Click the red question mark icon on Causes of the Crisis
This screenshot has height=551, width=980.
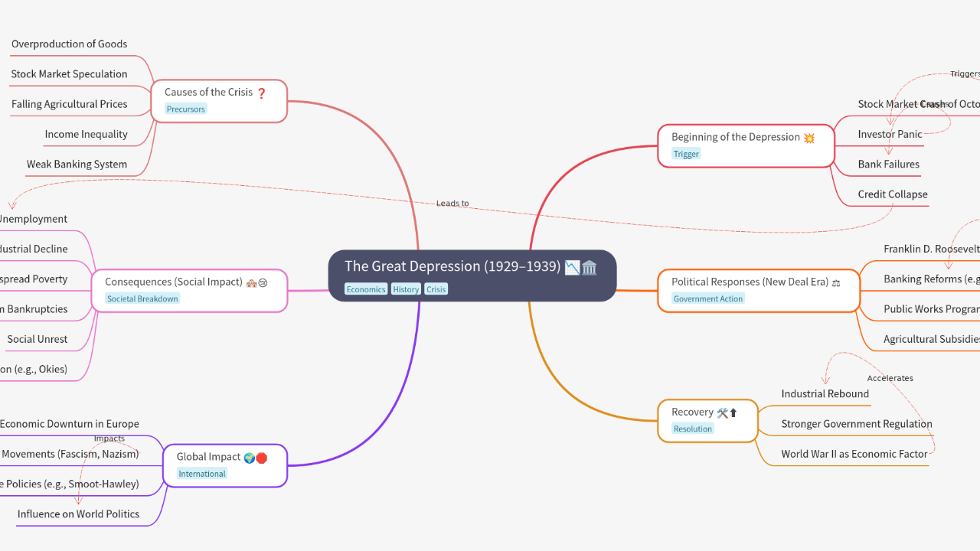coord(261,93)
